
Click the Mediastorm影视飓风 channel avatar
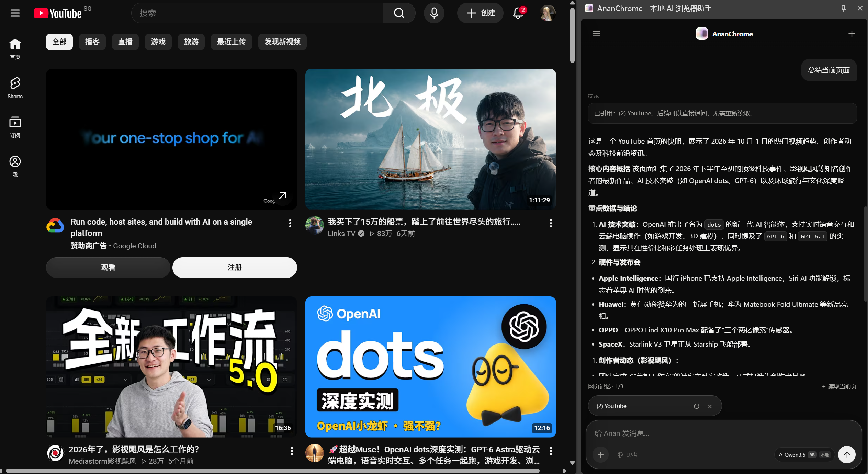(x=55, y=453)
